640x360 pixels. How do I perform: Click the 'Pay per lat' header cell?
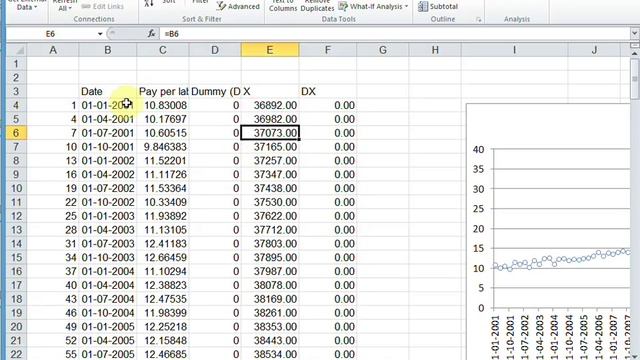point(162,91)
